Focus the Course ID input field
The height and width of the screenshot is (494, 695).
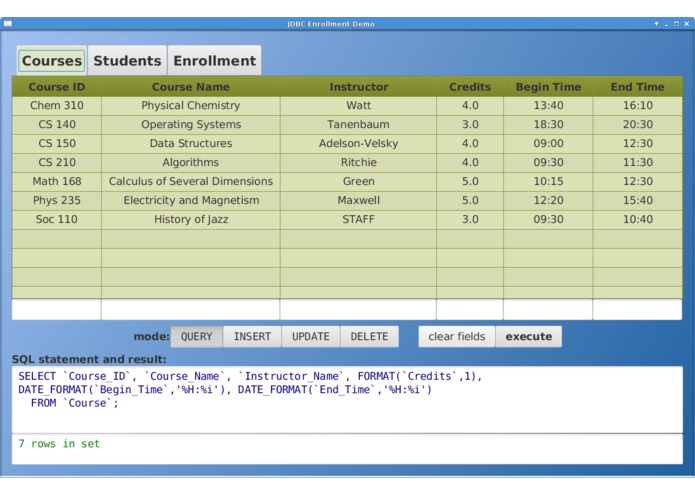56,309
